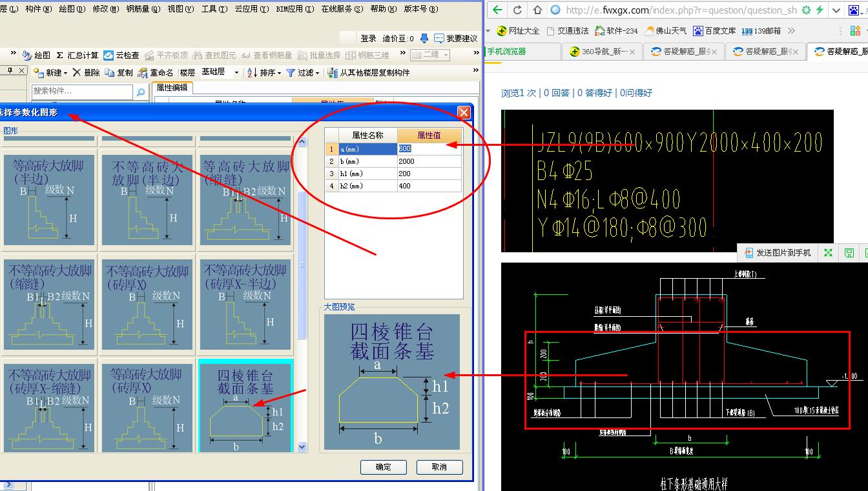Select the 属性编辑 tab
This screenshot has width=868, height=491.
tap(172, 87)
